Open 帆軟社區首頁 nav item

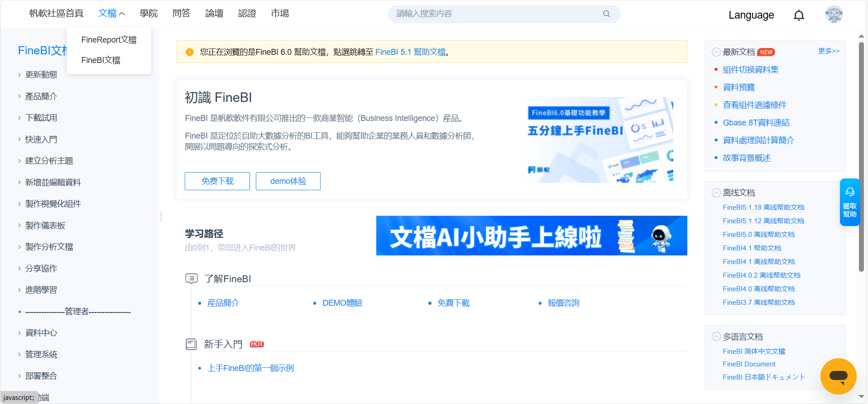click(x=57, y=14)
